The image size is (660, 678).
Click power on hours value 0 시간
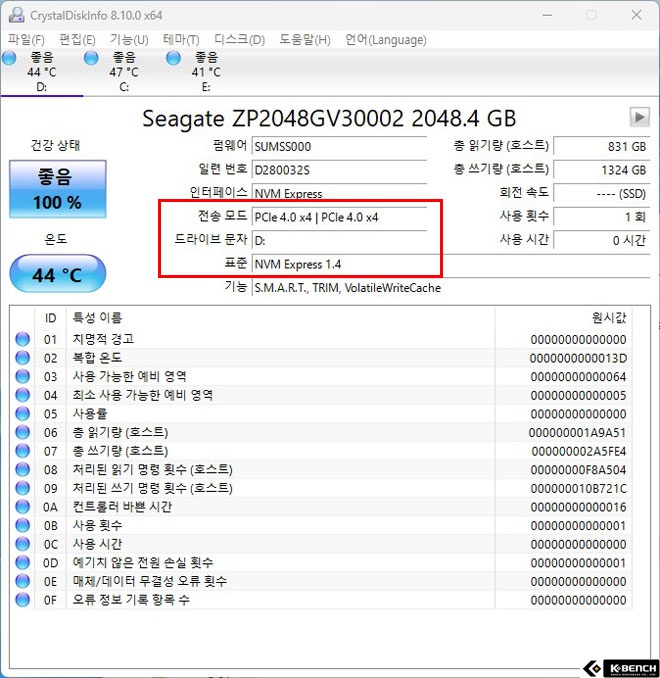(601, 240)
